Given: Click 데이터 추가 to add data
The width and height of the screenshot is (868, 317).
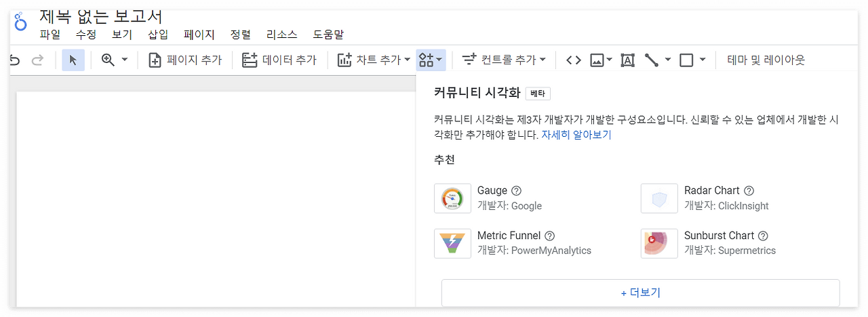Looking at the screenshot, I should 279,60.
